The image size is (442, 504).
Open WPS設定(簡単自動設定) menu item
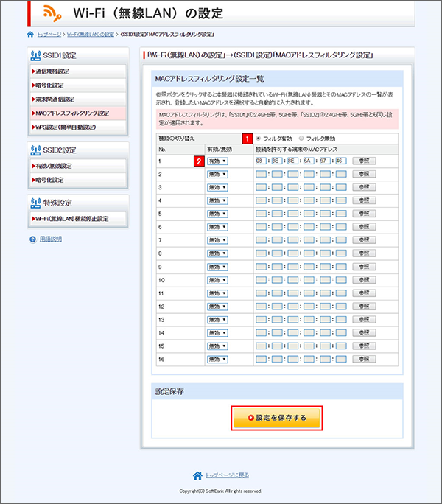pyautogui.click(x=78, y=127)
